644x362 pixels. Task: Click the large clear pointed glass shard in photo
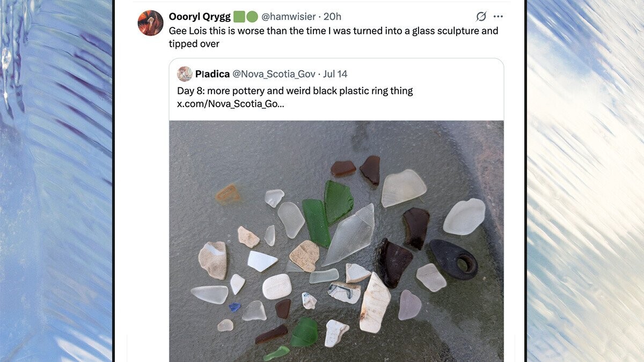click(350, 234)
